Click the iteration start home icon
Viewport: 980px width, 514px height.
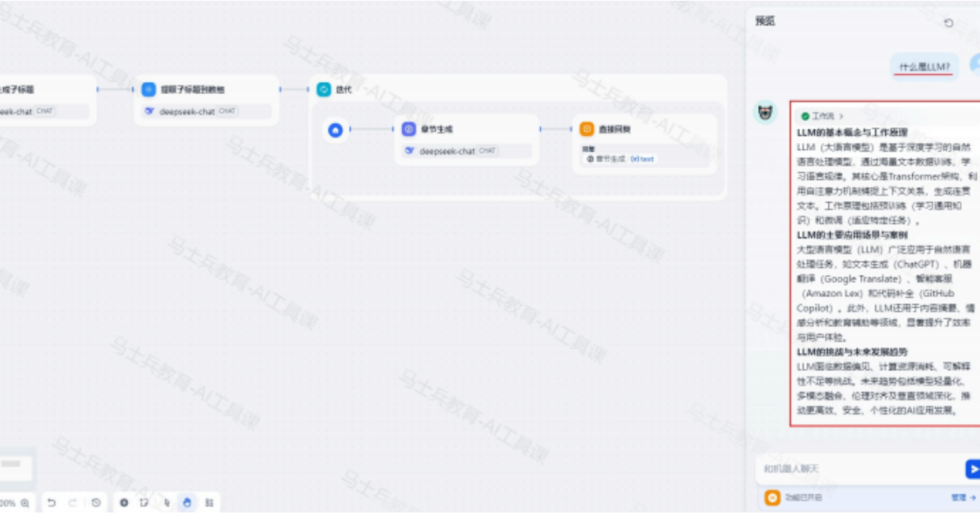point(336,129)
